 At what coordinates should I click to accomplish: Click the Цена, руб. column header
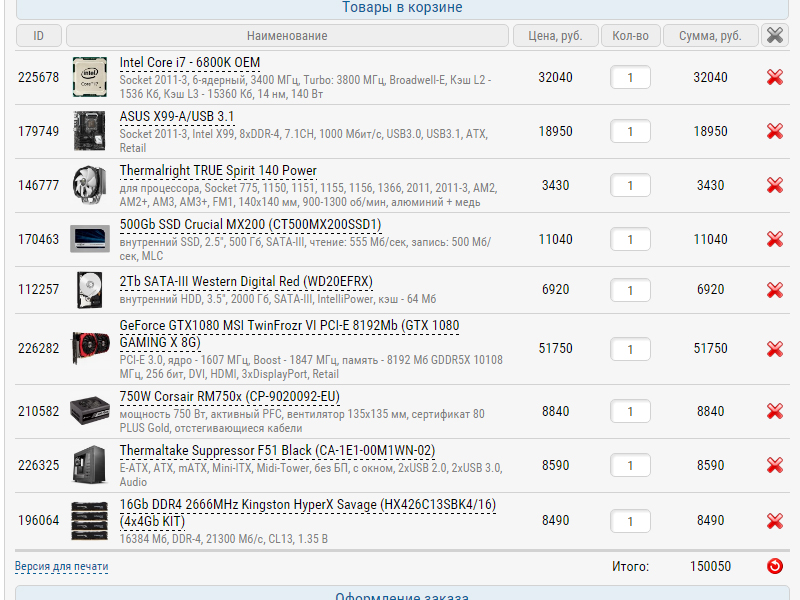[555, 36]
